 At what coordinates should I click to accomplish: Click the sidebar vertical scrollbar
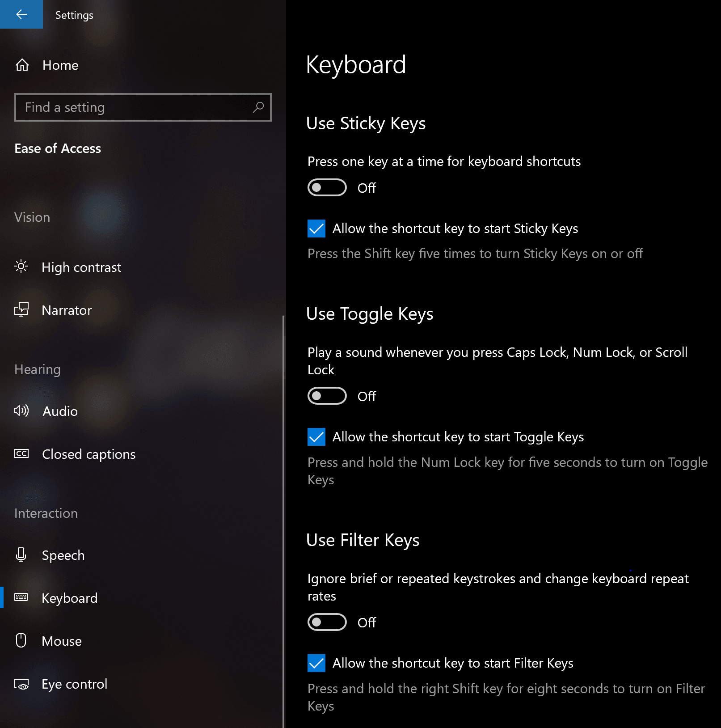click(283, 521)
